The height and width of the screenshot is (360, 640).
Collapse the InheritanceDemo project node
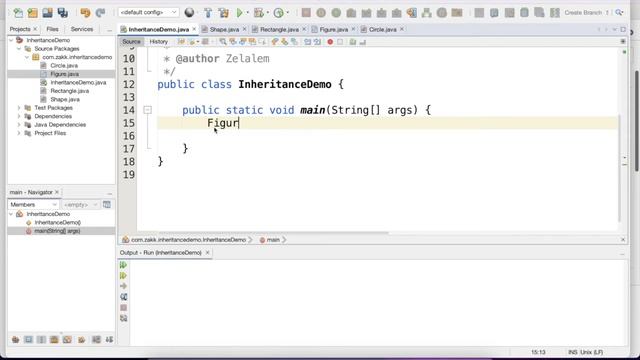11,40
